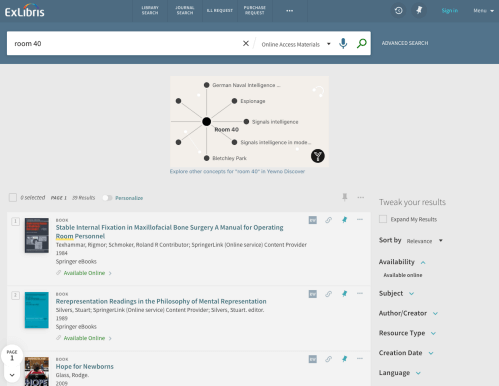The width and height of the screenshot is (499, 386).
Task: Open Journal Search menu item
Action: click(185, 10)
